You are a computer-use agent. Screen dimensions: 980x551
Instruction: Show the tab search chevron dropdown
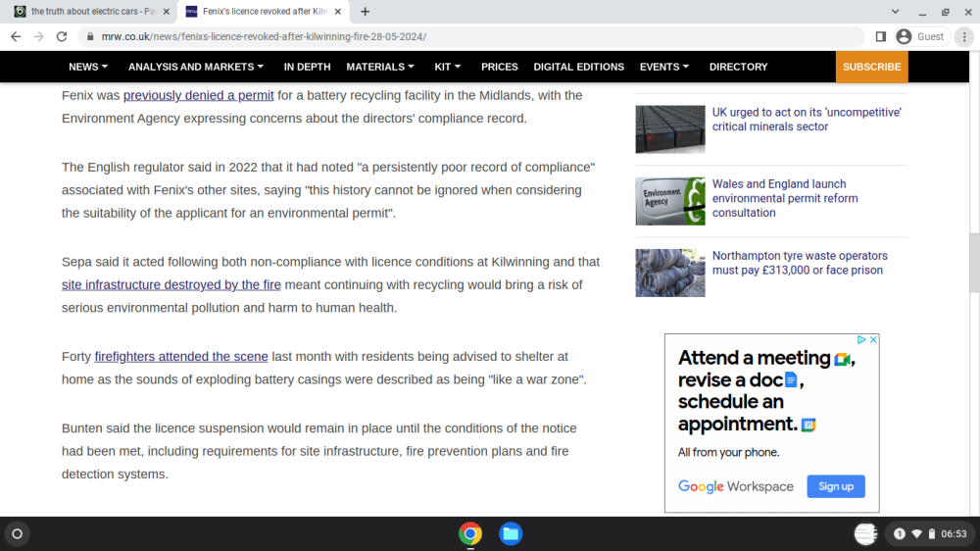pos(895,11)
